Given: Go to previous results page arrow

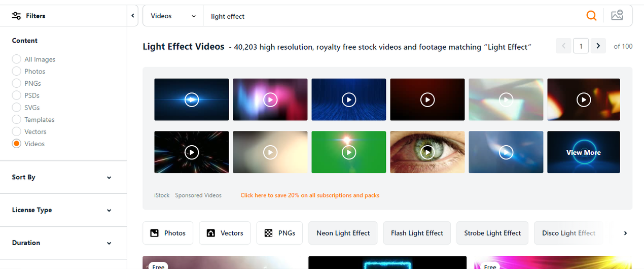Looking at the screenshot, I should 563,46.
